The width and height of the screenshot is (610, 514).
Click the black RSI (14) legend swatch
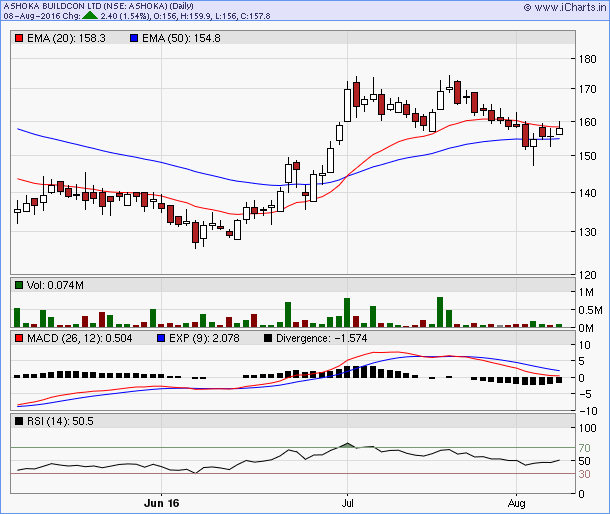(x=19, y=421)
